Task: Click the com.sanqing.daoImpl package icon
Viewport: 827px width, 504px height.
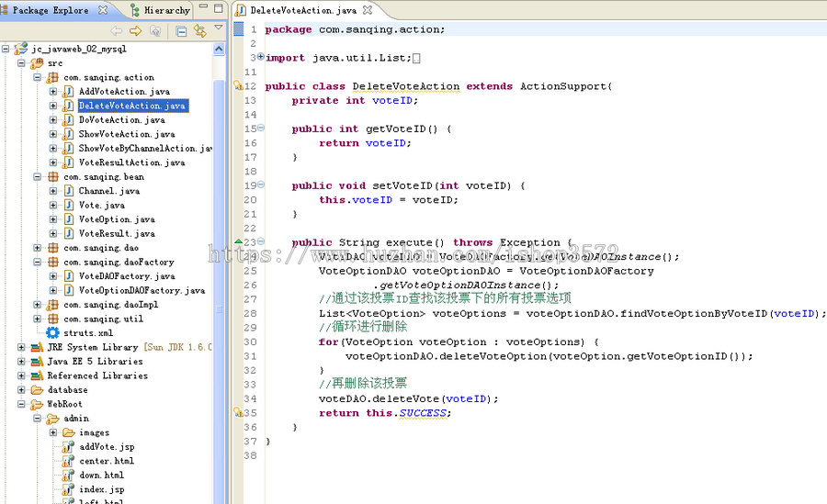Action: tap(52, 305)
